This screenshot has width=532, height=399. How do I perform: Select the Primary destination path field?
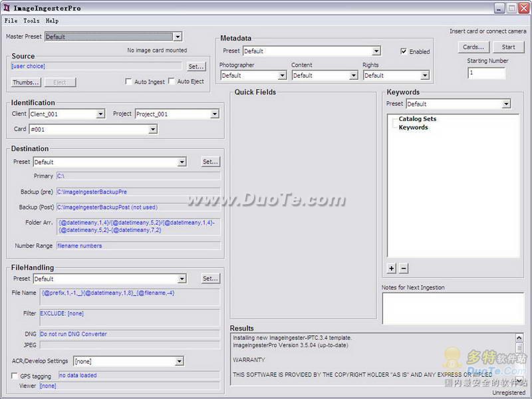pos(138,176)
